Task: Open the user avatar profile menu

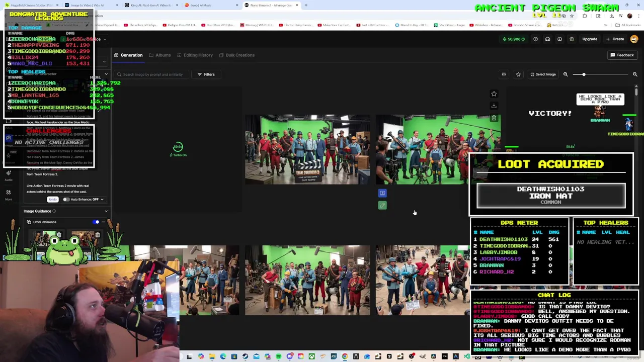Action: [x=634, y=39]
